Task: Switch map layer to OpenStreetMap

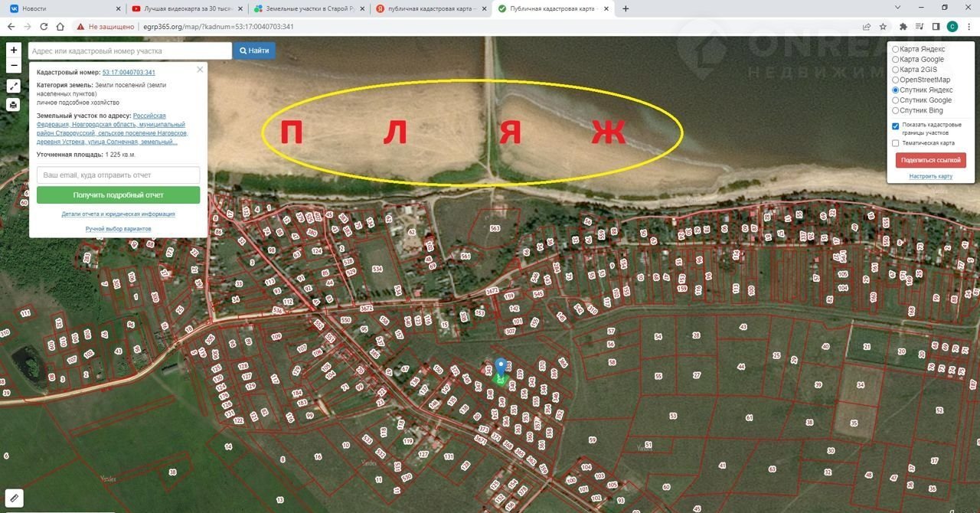Action: [x=896, y=80]
